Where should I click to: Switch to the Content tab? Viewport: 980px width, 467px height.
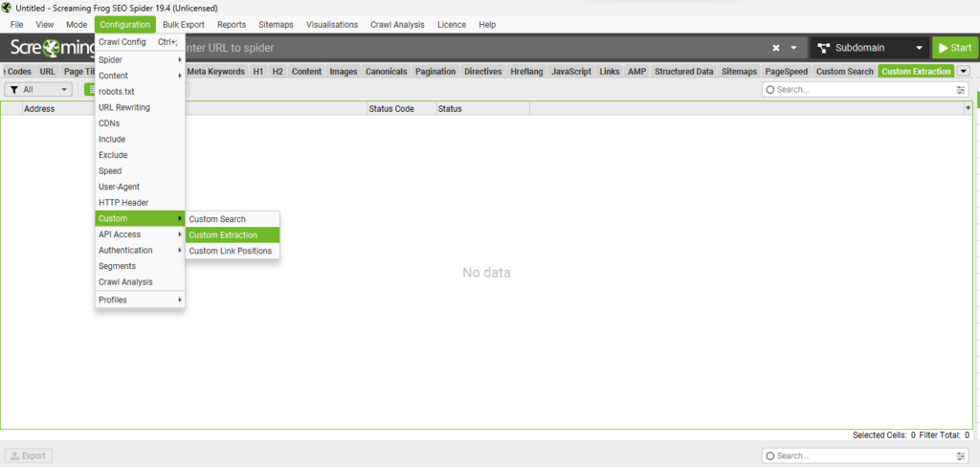[x=306, y=72]
